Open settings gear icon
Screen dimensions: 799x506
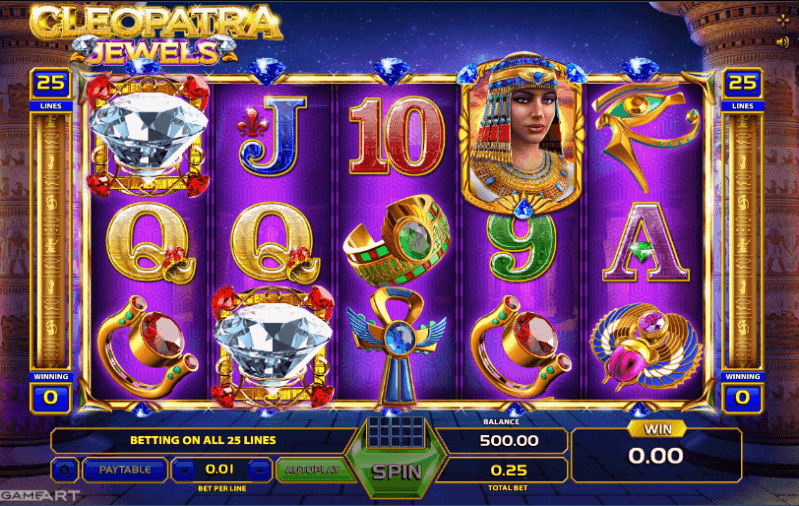coord(65,470)
